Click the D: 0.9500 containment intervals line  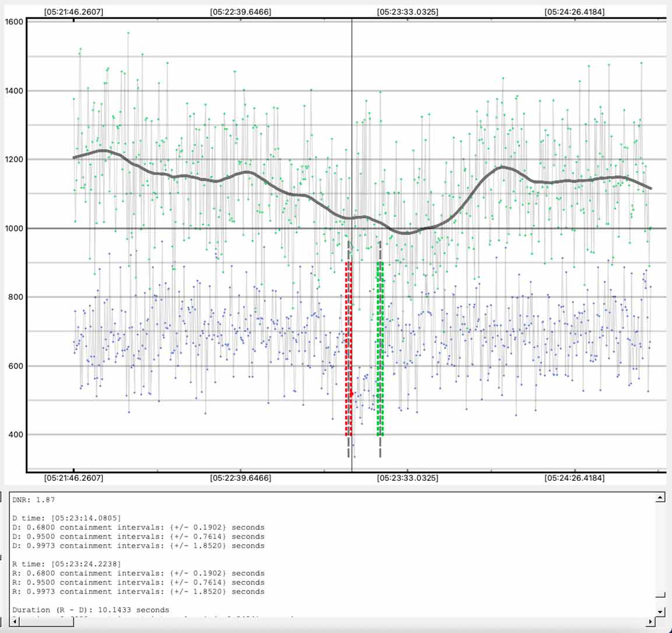pos(138,537)
